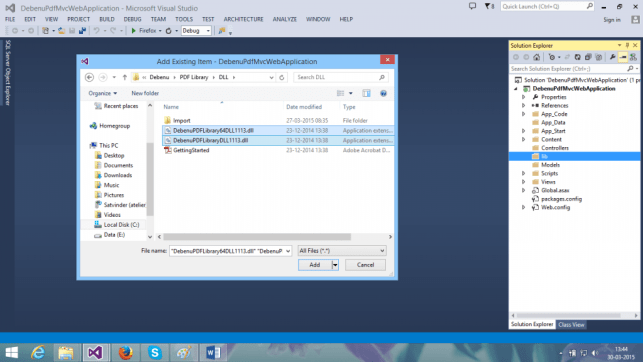Expand the Add button's dropdown arrow
This screenshot has height=362, width=643.
point(335,265)
